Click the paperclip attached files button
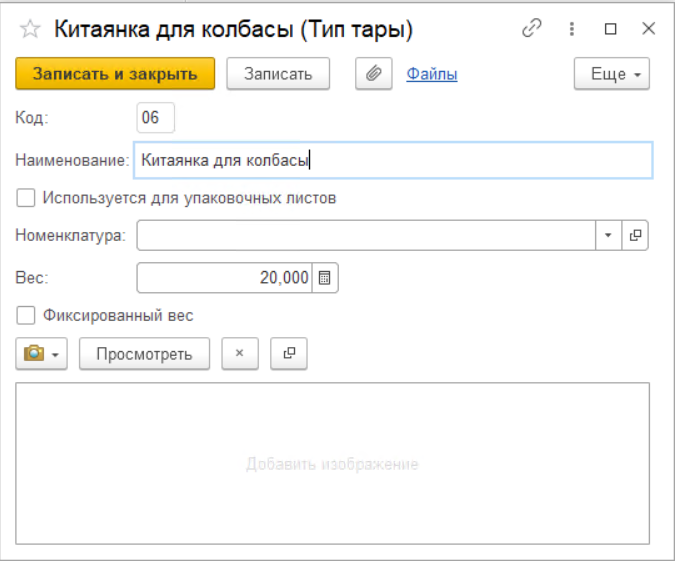 [374, 74]
